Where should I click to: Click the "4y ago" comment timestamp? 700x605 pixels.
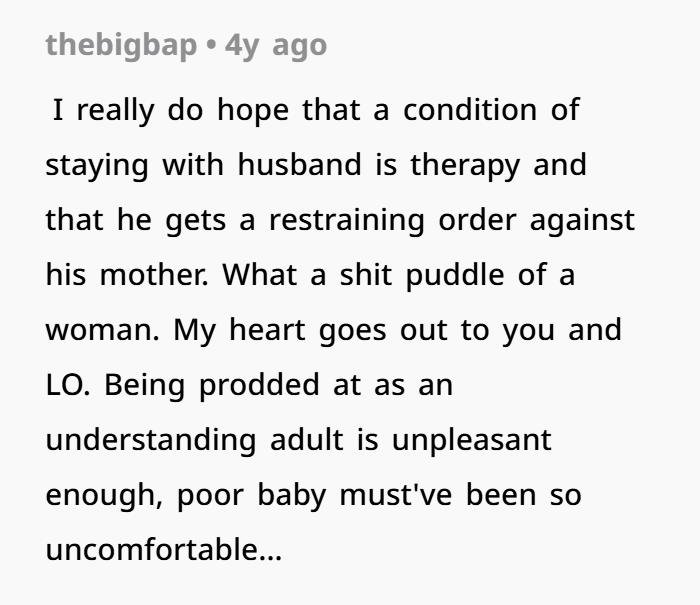point(276,46)
